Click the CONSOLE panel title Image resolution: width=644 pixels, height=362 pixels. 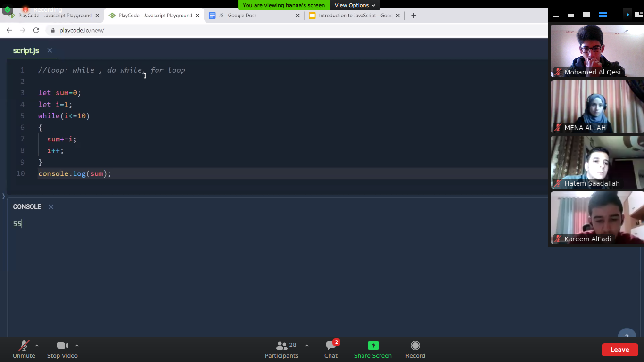pos(27,207)
